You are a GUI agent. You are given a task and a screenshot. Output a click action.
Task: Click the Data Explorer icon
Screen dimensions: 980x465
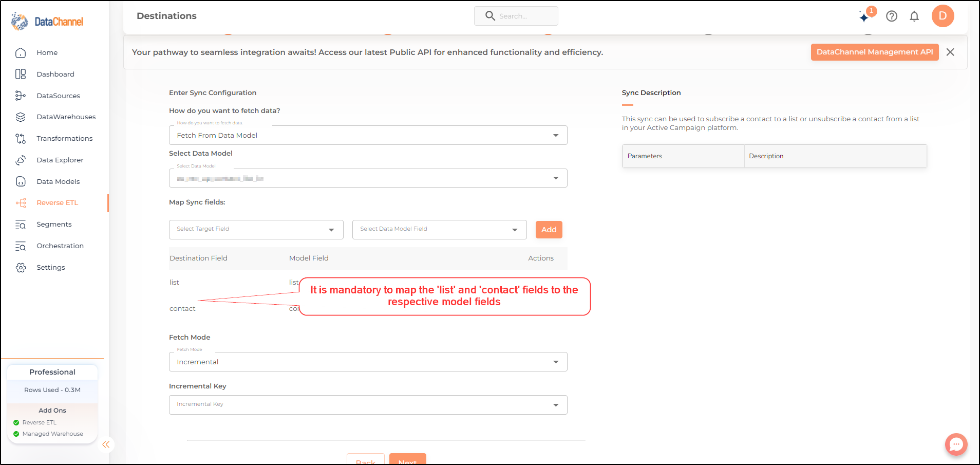point(21,160)
